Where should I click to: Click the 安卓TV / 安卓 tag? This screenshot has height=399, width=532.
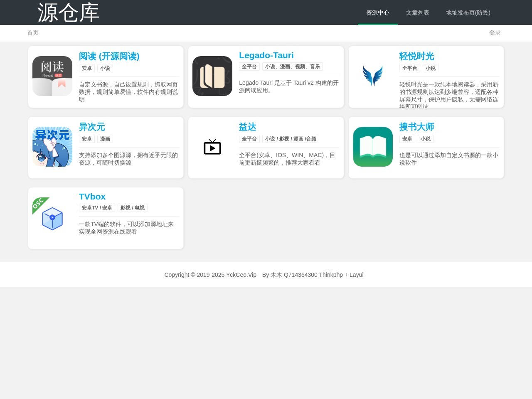pos(97,208)
